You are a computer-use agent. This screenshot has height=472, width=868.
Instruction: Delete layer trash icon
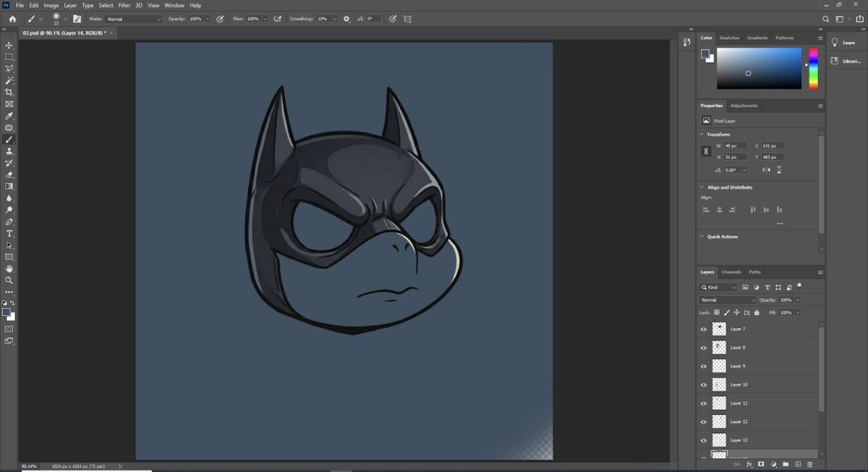tap(809, 464)
